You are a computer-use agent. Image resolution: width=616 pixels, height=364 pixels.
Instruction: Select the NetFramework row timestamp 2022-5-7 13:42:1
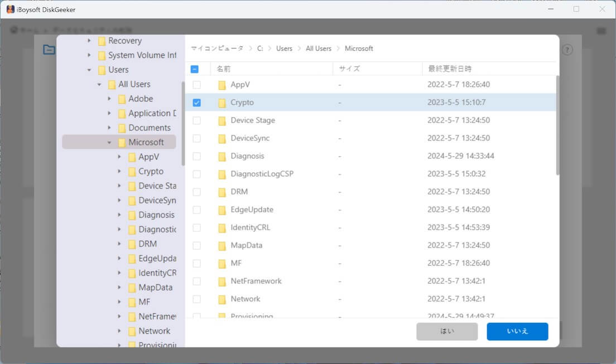tap(456, 281)
